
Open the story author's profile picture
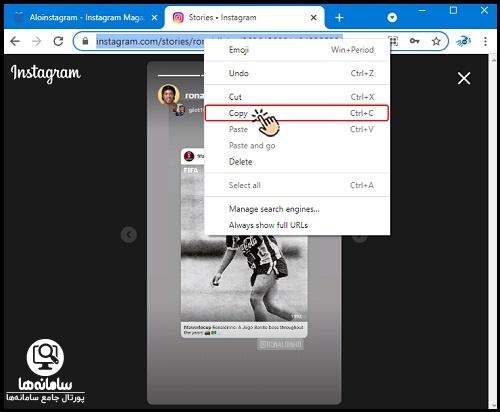[169, 95]
